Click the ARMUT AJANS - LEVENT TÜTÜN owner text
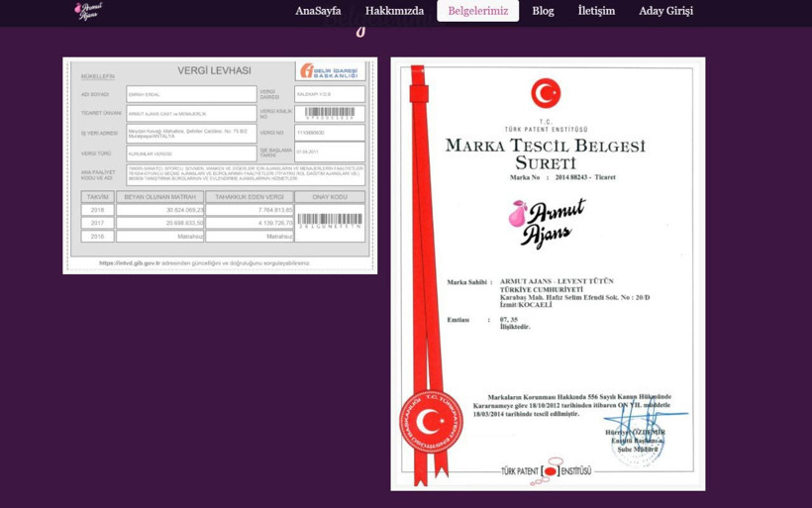 click(557, 281)
